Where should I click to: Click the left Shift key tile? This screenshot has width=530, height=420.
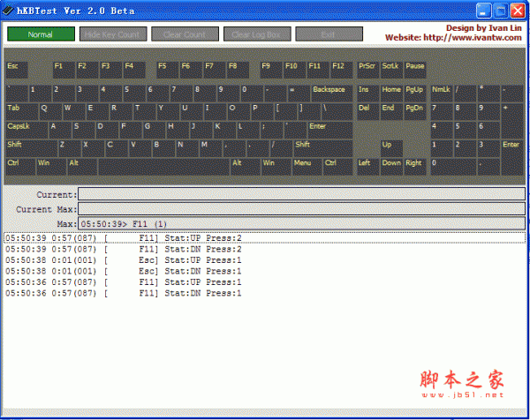click(x=32, y=148)
